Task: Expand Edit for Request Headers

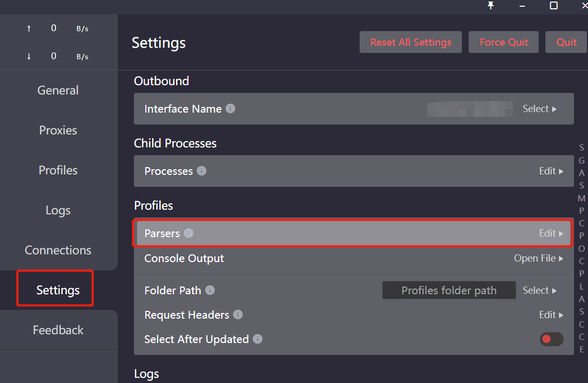Action: coord(551,314)
